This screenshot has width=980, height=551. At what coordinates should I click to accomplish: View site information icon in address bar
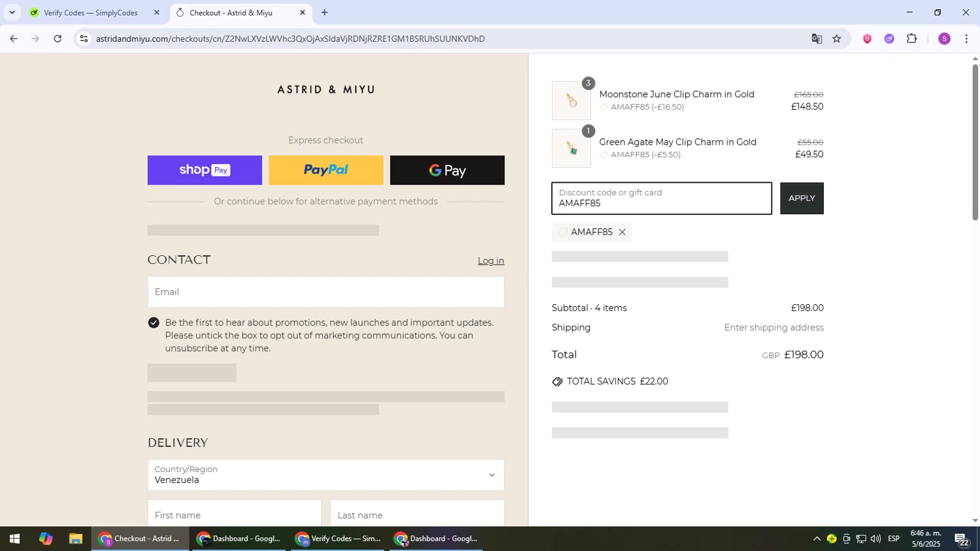pos(84,39)
